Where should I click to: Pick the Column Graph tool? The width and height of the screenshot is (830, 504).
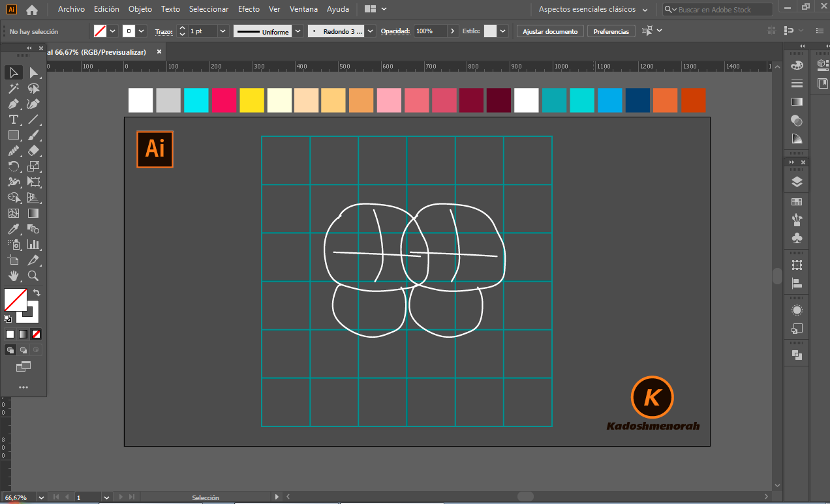click(x=33, y=245)
